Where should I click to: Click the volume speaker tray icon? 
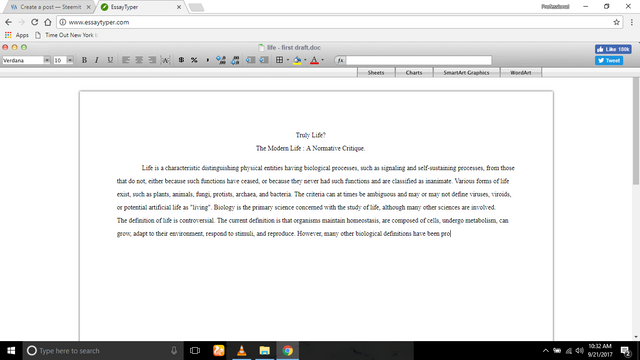coord(580,351)
